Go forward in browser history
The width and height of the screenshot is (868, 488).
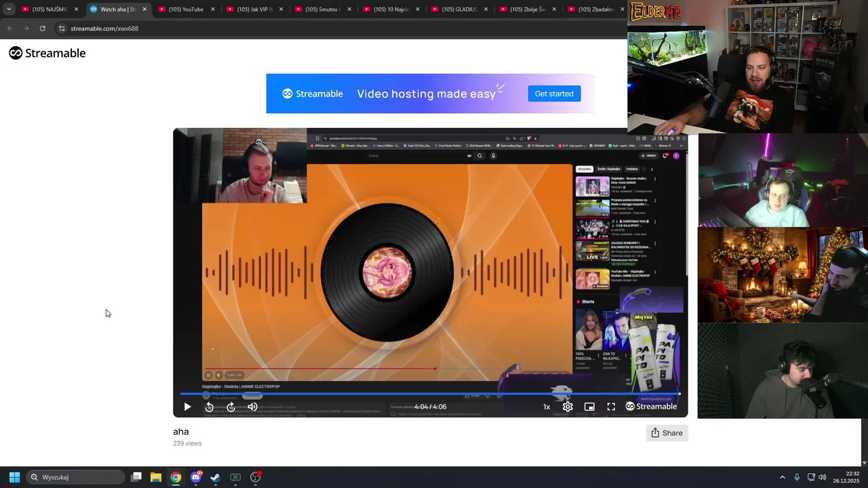tap(26, 28)
